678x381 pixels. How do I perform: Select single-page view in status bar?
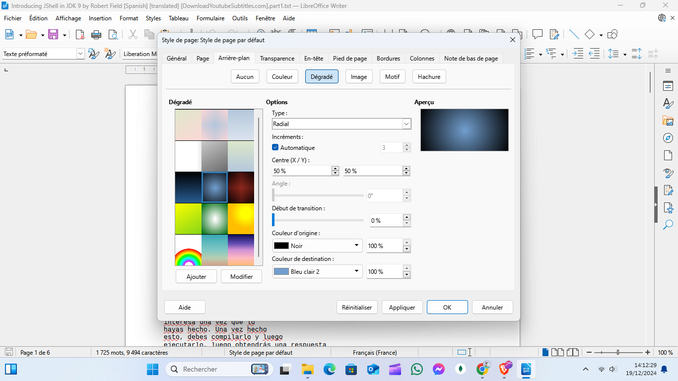click(545, 352)
